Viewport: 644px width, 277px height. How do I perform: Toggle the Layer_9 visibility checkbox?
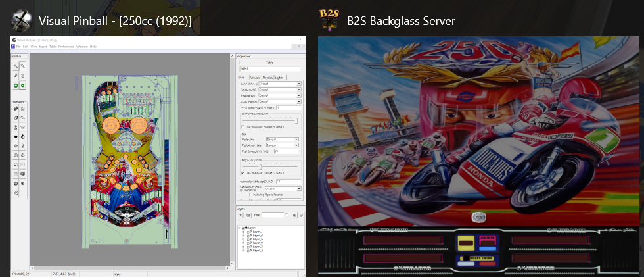[248, 243]
